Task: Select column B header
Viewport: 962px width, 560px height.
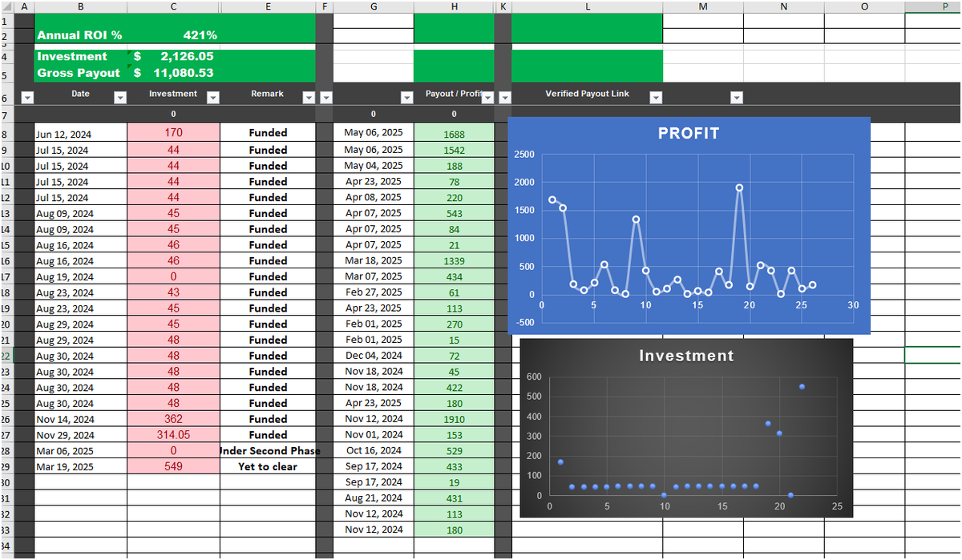Action: 80,6
